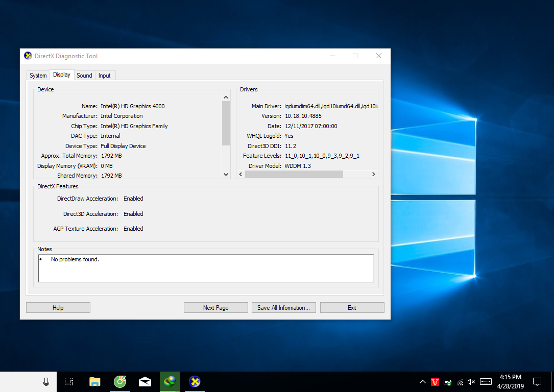Click the Shared Memory value '1792 MB'
The width and height of the screenshot is (554, 392).
pos(111,176)
